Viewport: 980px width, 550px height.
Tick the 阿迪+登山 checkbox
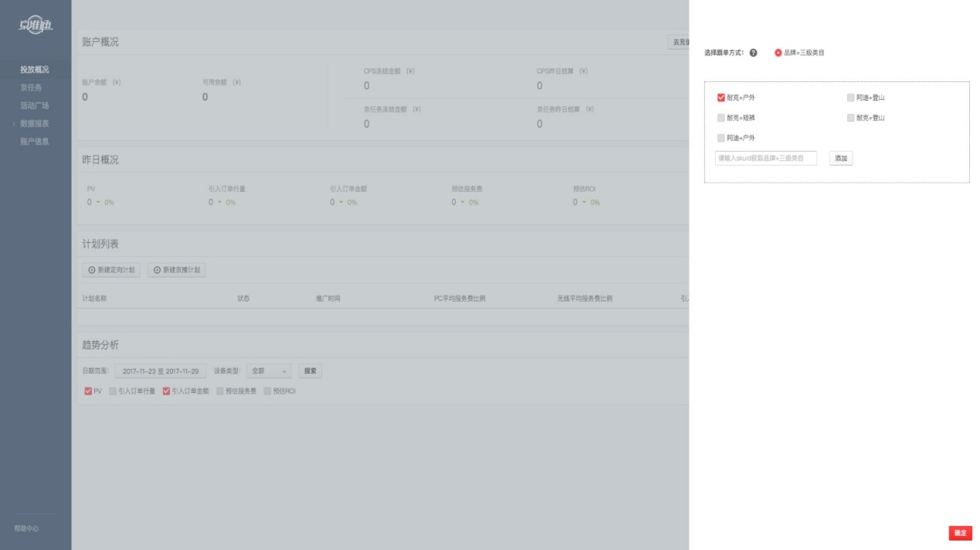pos(851,97)
